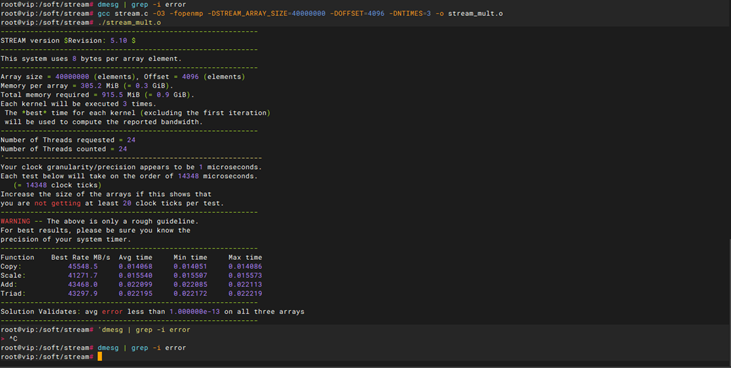
Task: Select Add best rate 43468.0
Action: pyautogui.click(x=83, y=285)
